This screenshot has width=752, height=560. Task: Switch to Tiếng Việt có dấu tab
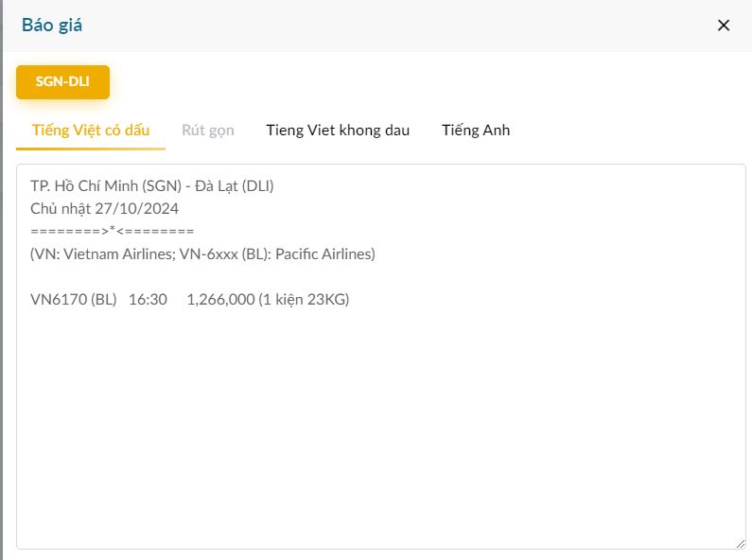(91, 131)
